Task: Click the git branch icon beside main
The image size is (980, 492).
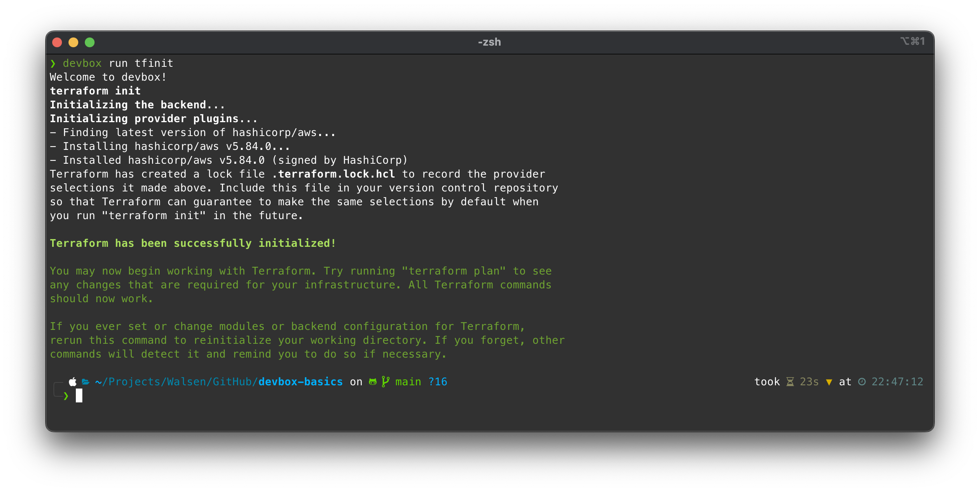Action: pos(385,382)
